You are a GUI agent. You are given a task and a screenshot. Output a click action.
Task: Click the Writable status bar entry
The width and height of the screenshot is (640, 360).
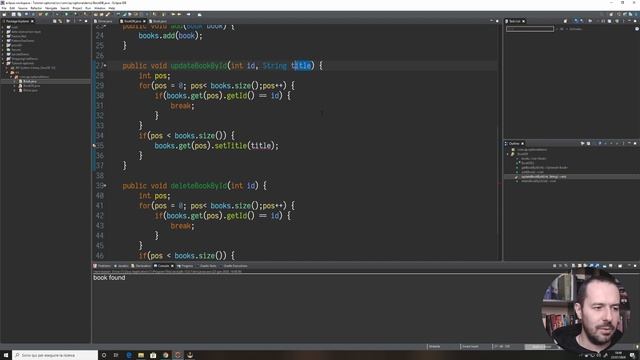click(x=435, y=347)
